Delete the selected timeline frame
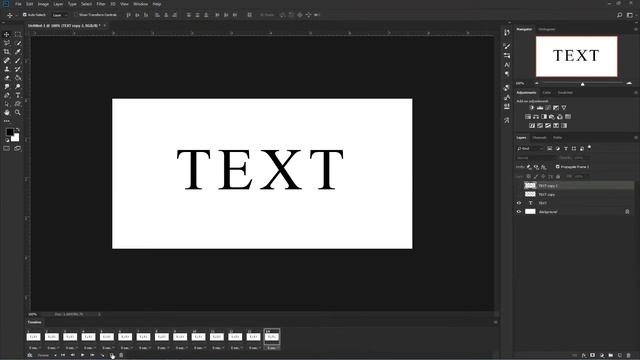The width and height of the screenshot is (640, 360). [x=121, y=356]
